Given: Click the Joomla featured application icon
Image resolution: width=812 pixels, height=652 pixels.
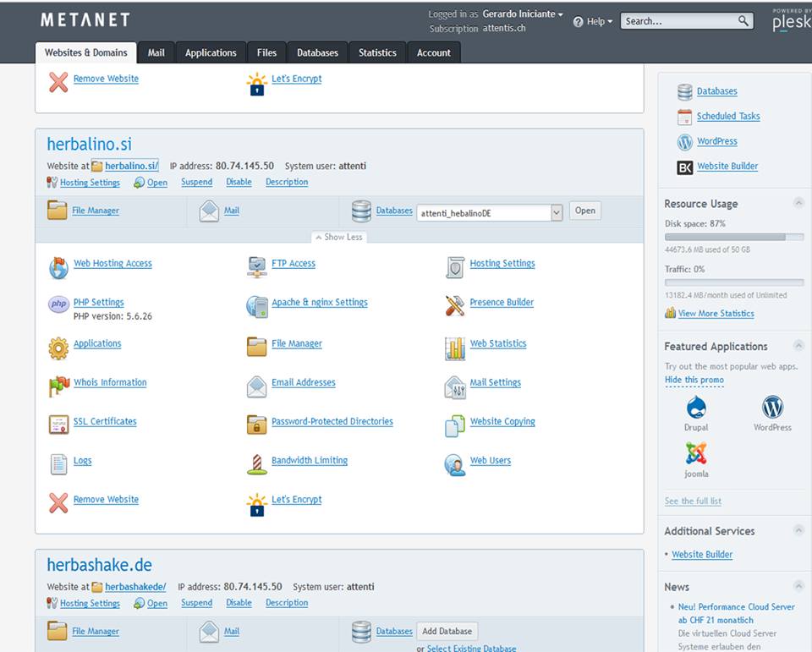Looking at the screenshot, I should click(696, 454).
